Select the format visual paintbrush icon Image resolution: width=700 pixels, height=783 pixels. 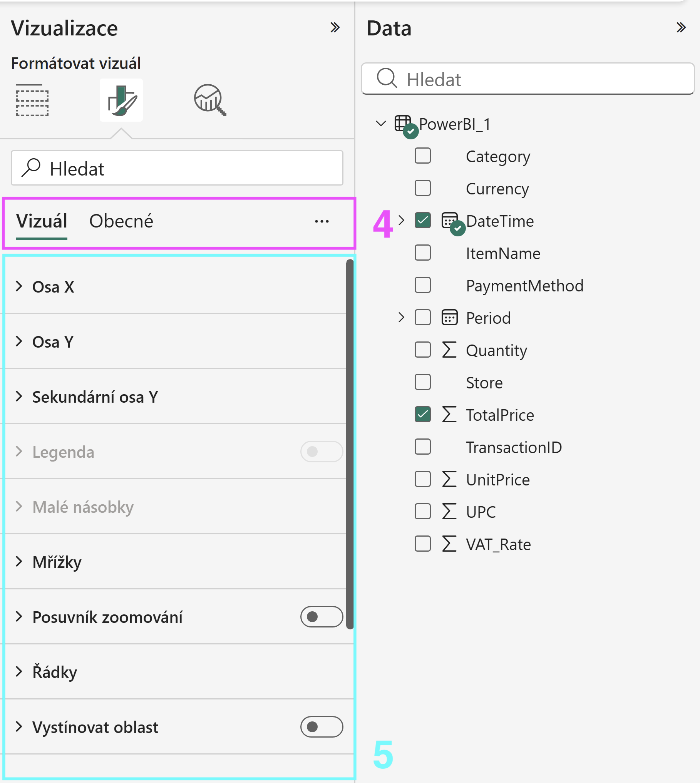pos(121,100)
